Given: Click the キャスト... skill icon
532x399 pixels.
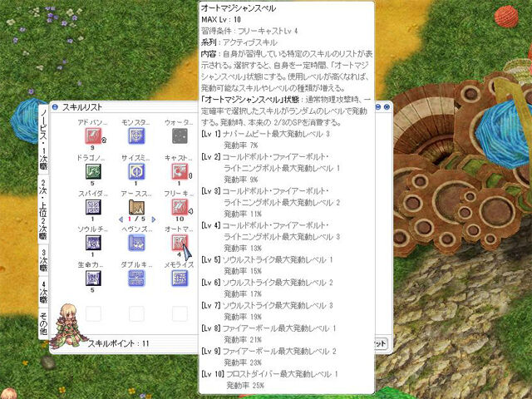Looking at the screenshot, I should click(180, 172).
